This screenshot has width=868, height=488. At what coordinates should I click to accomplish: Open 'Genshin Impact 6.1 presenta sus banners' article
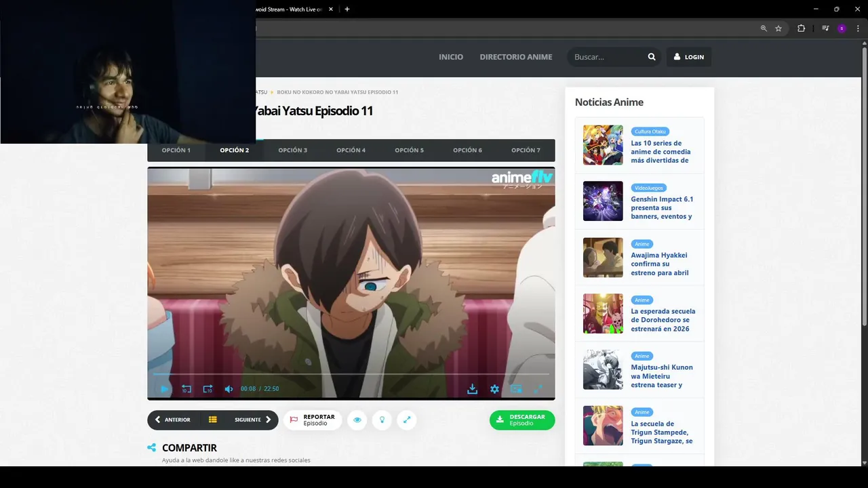[x=663, y=208]
